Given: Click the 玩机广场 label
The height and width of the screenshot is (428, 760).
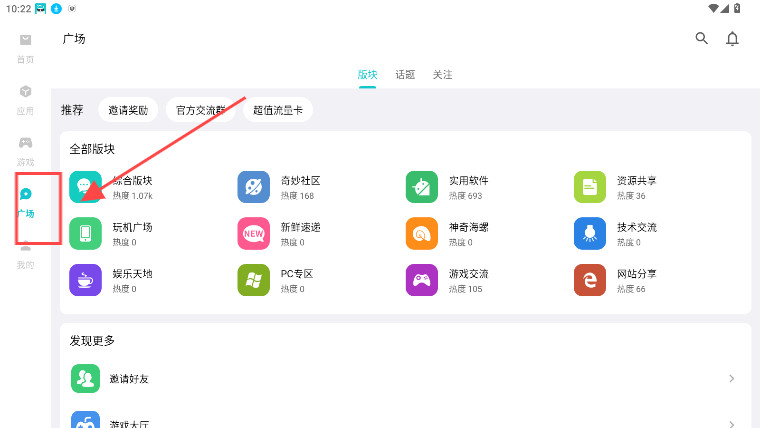Looking at the screenshot, I should (x=132, y=227).
